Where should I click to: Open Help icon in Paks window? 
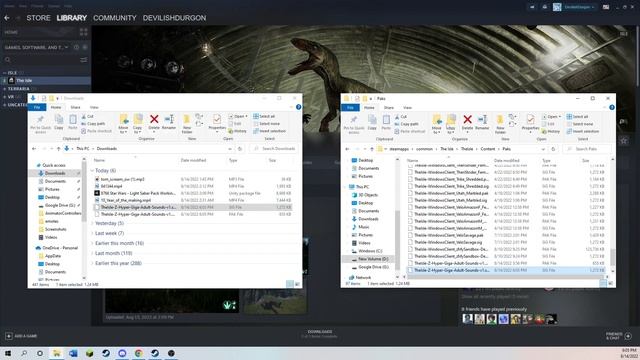tap(611, 107)
